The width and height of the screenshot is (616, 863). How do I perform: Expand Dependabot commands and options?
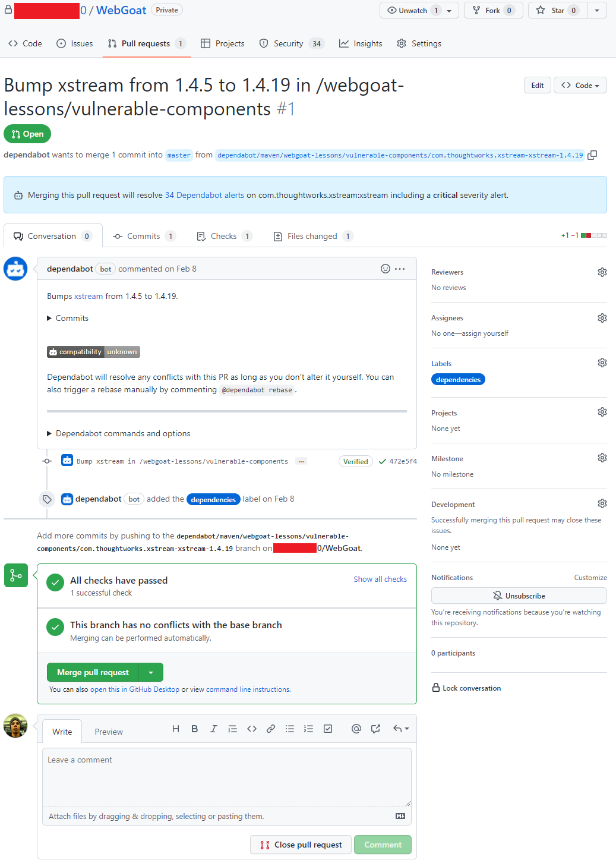click(x=119, y=433)
